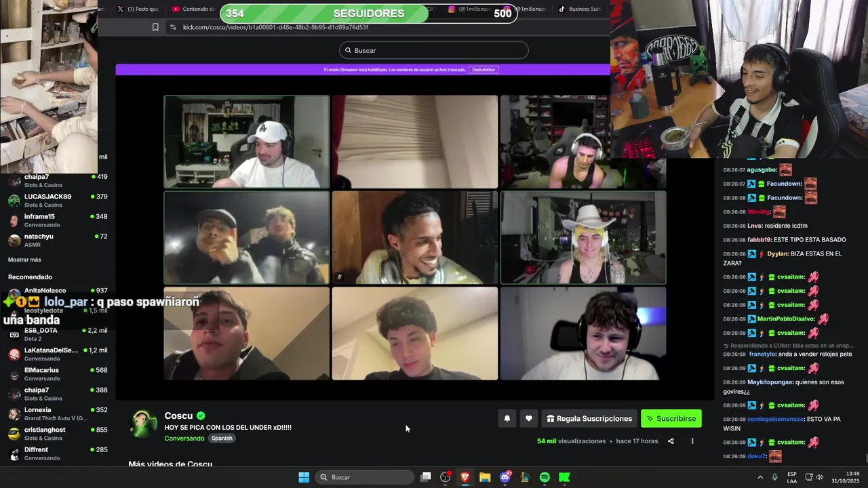The height and width of the screenshot is (488, 868).
Task: Click the Coscu channel name
Action: click(178, 415)
